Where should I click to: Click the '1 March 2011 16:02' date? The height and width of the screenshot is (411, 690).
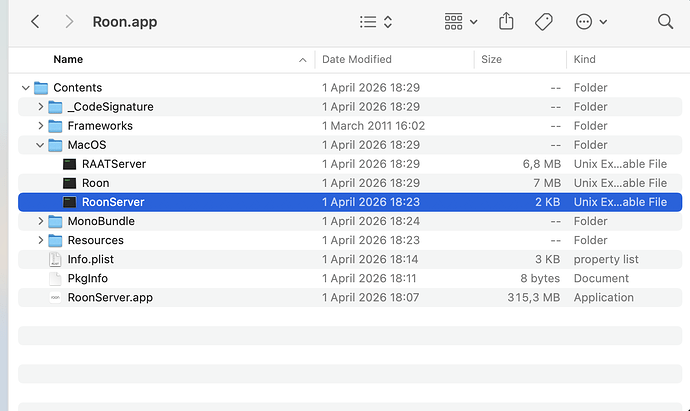pyautogui.click(x=374, y=126)
